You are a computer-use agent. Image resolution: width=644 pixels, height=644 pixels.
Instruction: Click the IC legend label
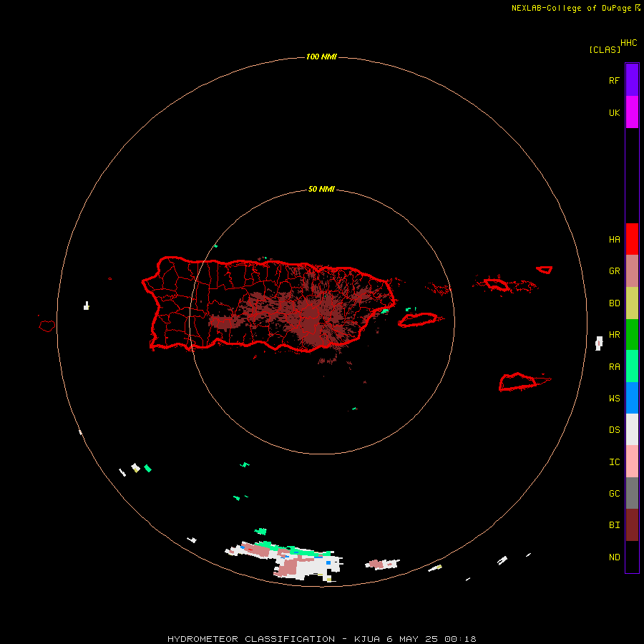pos(614,462)
